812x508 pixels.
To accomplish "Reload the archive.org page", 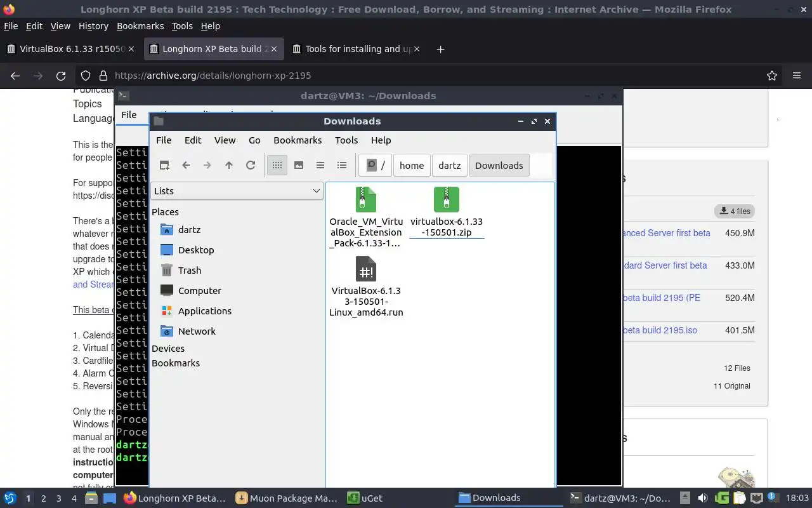I will [61, 76].
